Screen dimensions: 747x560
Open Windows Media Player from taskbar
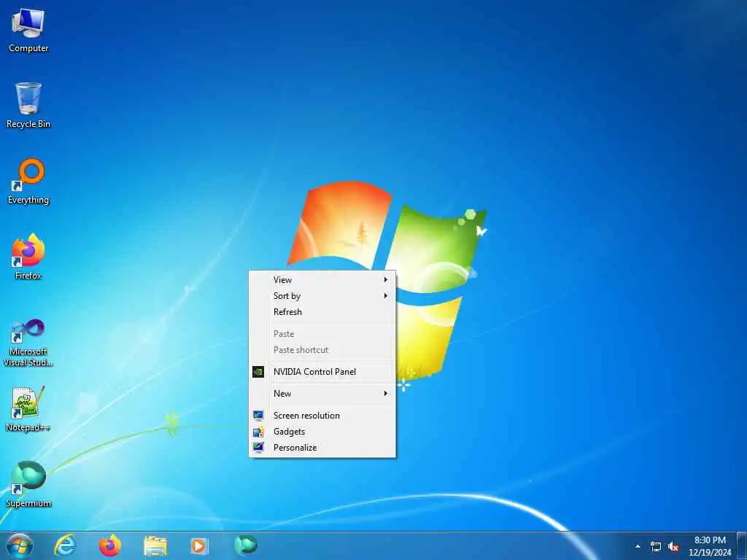(x=199, y=545)
